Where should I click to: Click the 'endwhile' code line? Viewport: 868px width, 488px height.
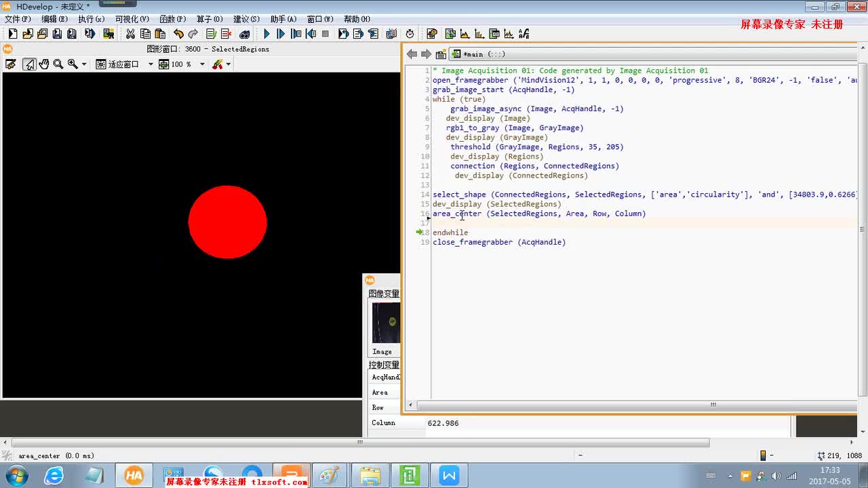(450, 232)
